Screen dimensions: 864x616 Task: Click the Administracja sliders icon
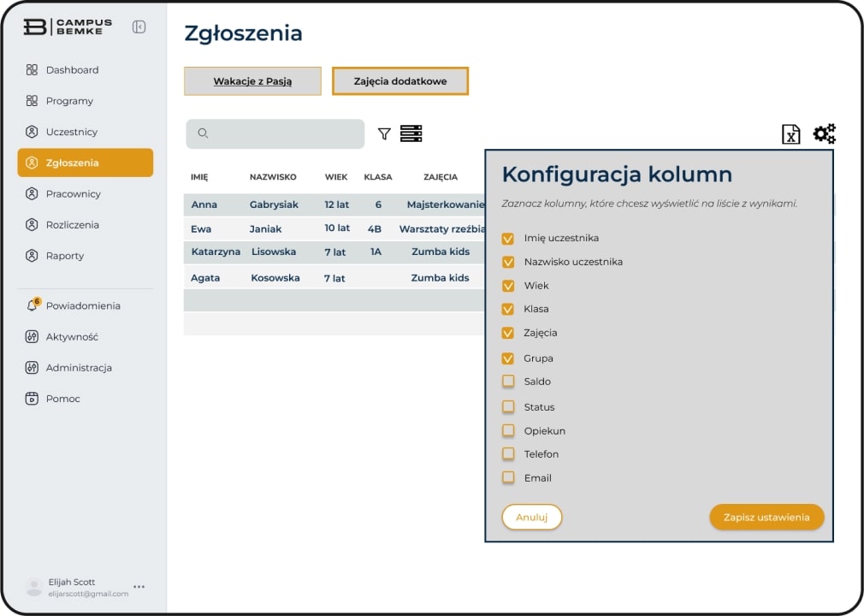(x=32, y=368)
